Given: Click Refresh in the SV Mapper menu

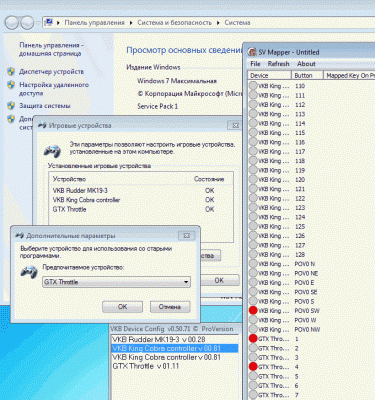Looking at the screenshot, I should [x=278, y=64].
